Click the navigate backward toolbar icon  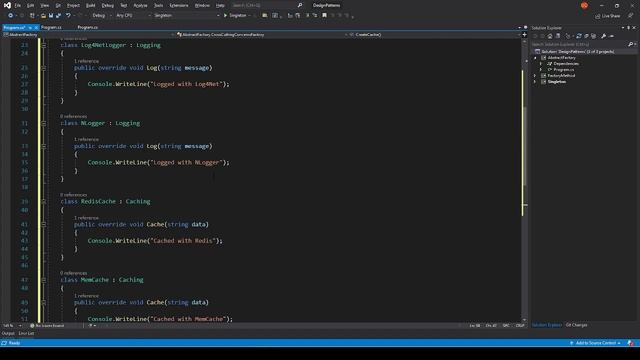[11, 16]
